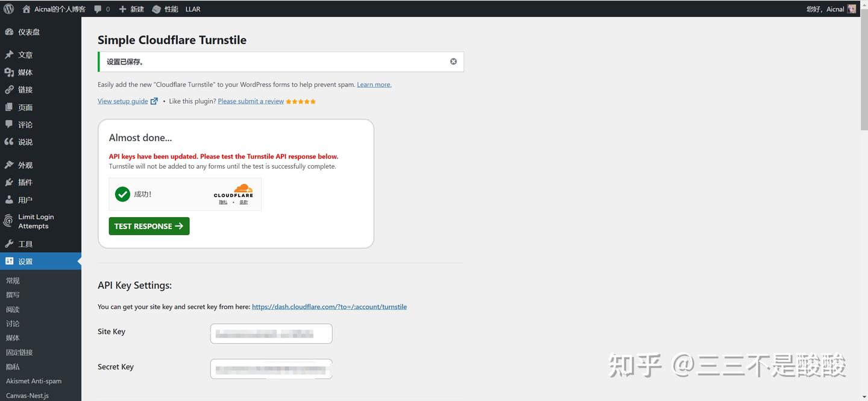
Task: Click the 性能 label in admin bar
Action: tap(171, 9)
